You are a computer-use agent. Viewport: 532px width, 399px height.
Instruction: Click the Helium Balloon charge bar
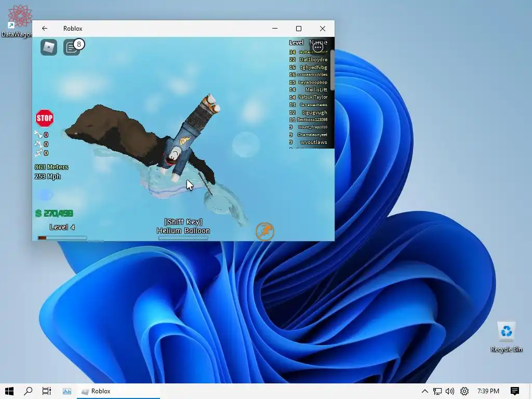(x=183, y=238)
